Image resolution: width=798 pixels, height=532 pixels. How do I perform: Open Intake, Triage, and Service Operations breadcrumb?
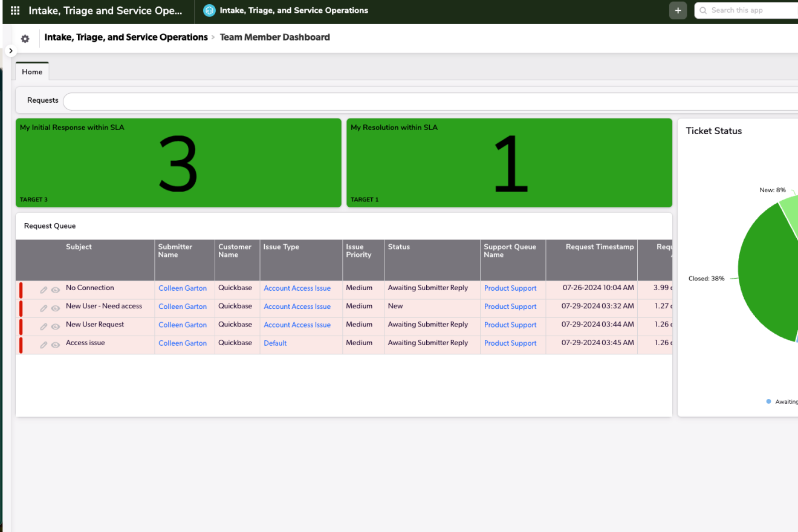pyautogui.click(x=126, y=37)
